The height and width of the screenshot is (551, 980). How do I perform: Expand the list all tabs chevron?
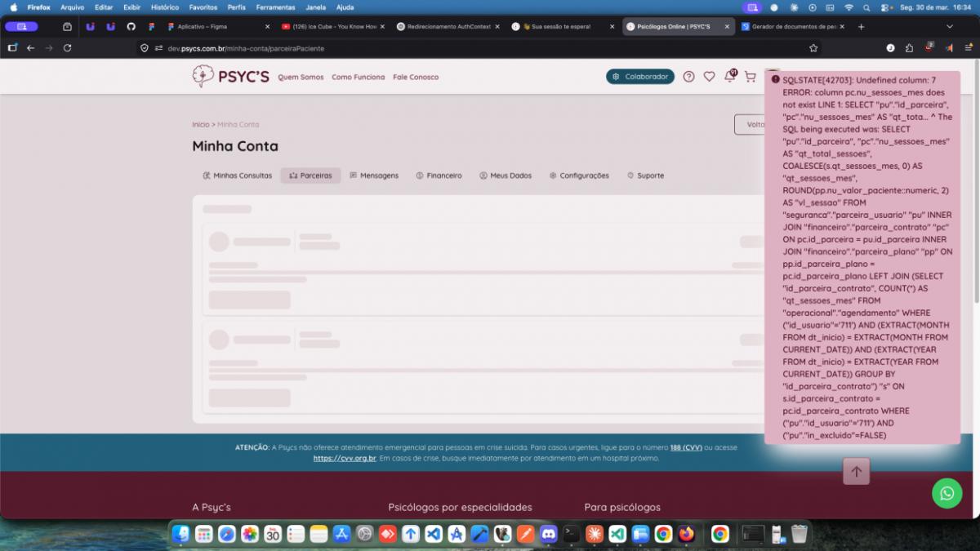click(x=949, y=27)
